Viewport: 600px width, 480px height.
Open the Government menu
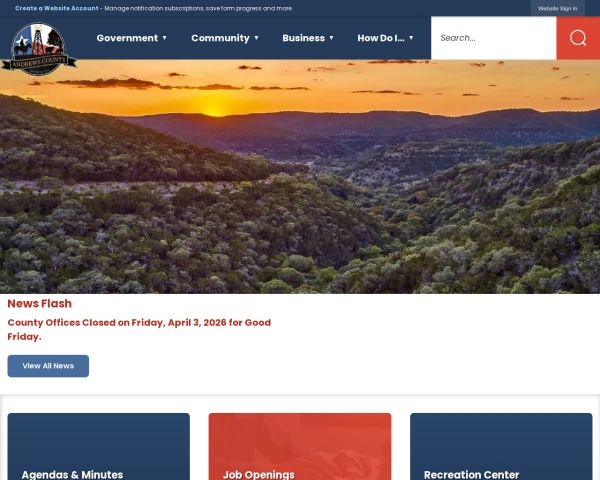127,38
